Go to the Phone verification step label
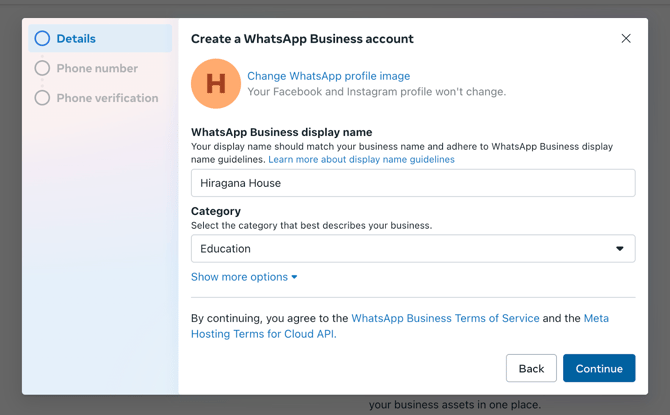Image resolution: width=670 pixels, height=415 pixels. 107,98
